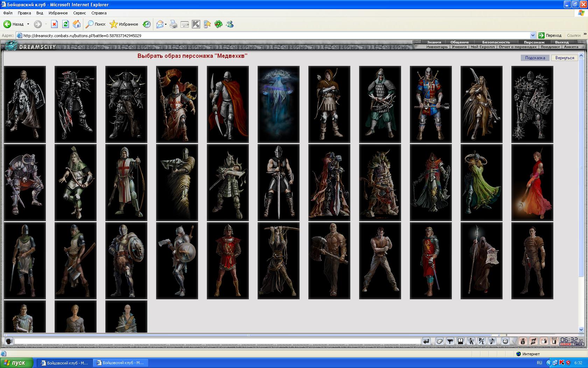Click the Go (Переход) button
This screenshot has height=368, width=588.
[550, 35]
